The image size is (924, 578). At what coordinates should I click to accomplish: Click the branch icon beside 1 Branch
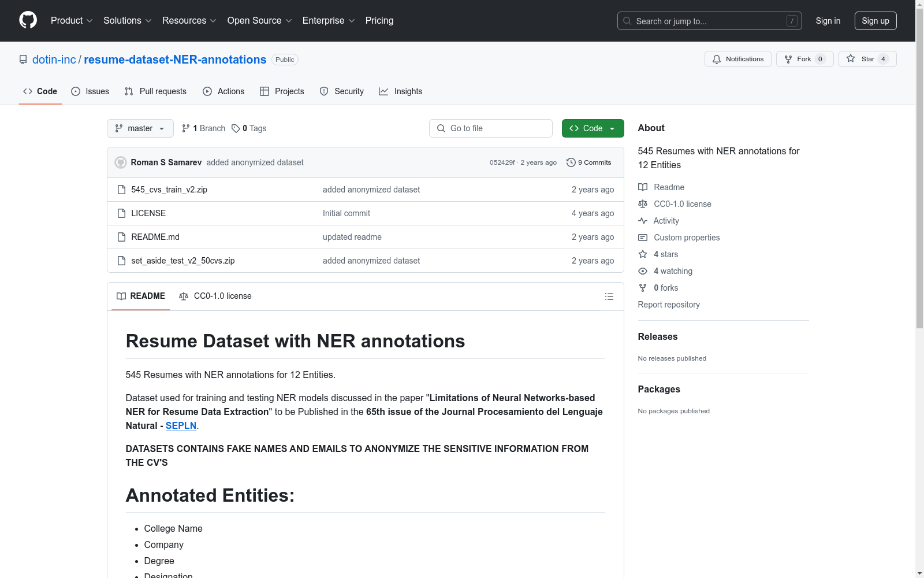point(186,128)
